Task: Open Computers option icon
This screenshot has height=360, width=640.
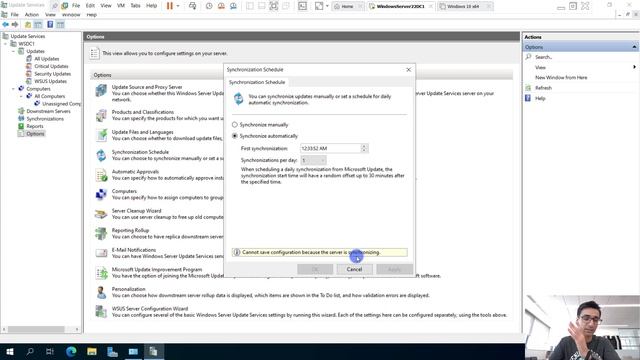Action: pyautogui.click(x=101, y=194)
